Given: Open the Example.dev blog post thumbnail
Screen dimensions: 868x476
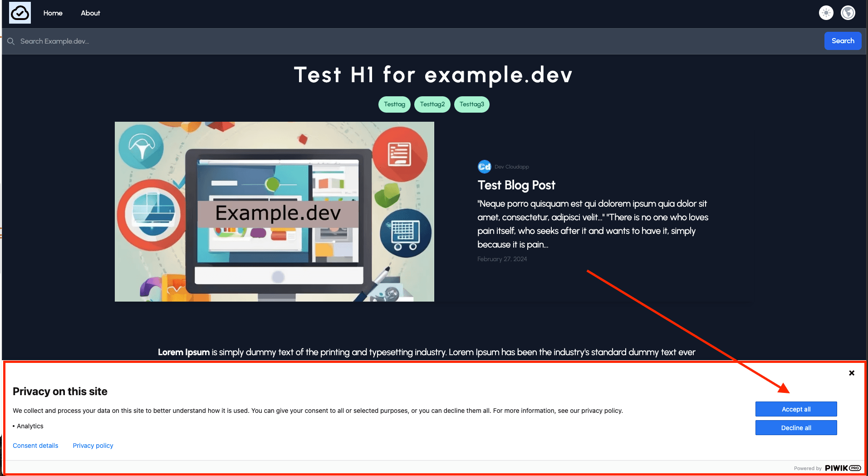Looking at the screenshot, I should click(x=274, y=212).
